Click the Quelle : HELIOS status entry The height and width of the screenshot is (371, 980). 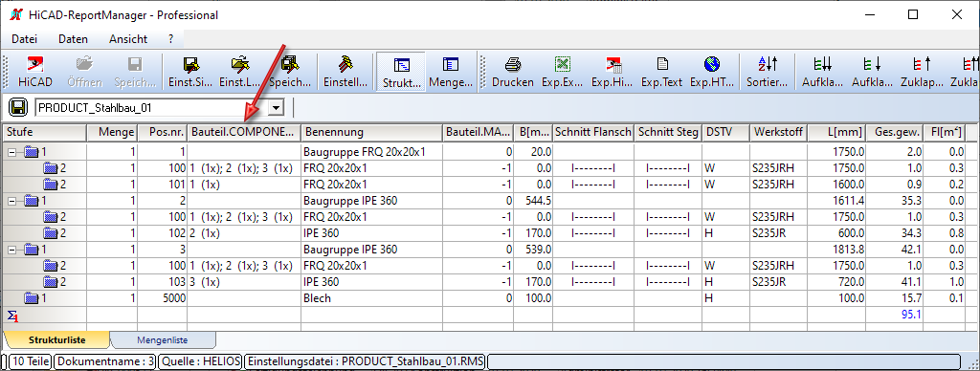[x=201, y=361]
